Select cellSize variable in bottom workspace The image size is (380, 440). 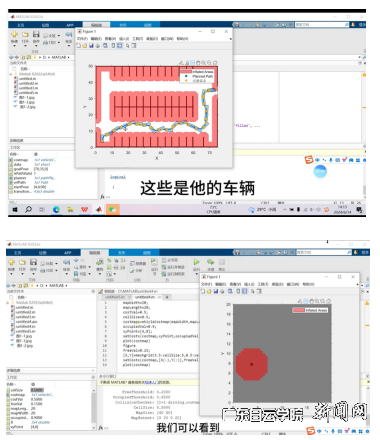15,390
